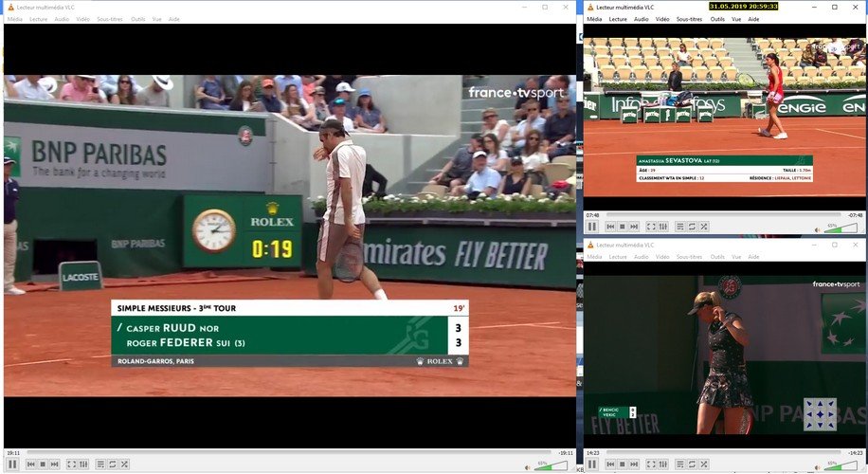Open the Vidéo menu in Federer window

click(x=83, y=19)
